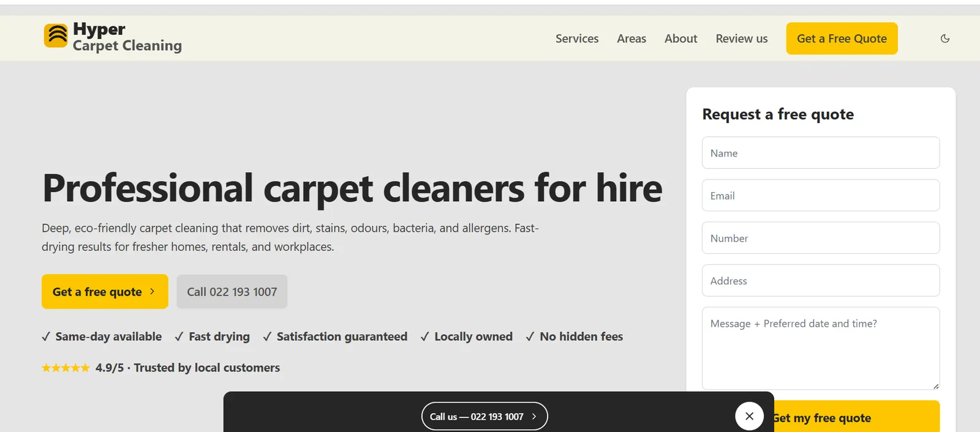Dismiss the bottom call banner with X
This screenshot has height=432, width=980.
pyautogui.click(x=749, y=416)
